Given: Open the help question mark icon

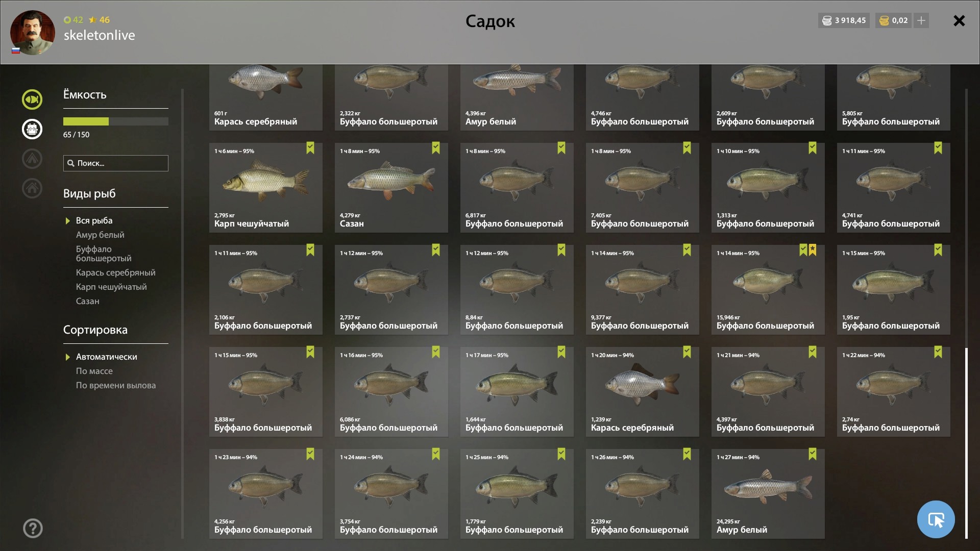Looking at the screenshot, I should click(33, 528).
